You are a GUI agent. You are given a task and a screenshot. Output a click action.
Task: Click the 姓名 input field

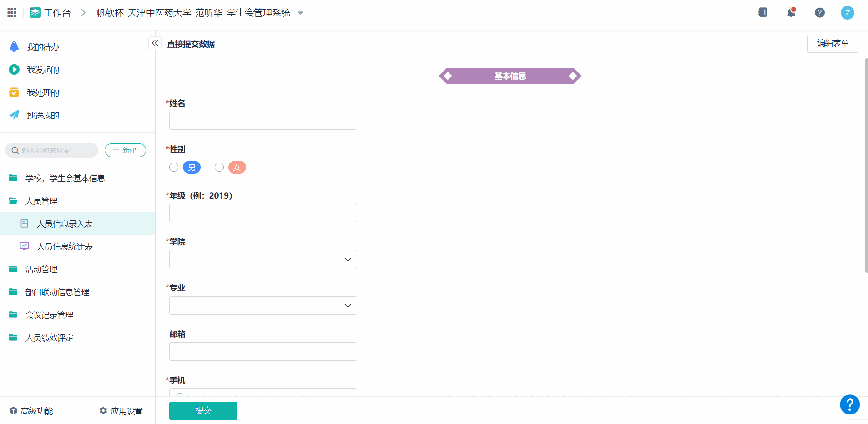click(x=263, y=121)
